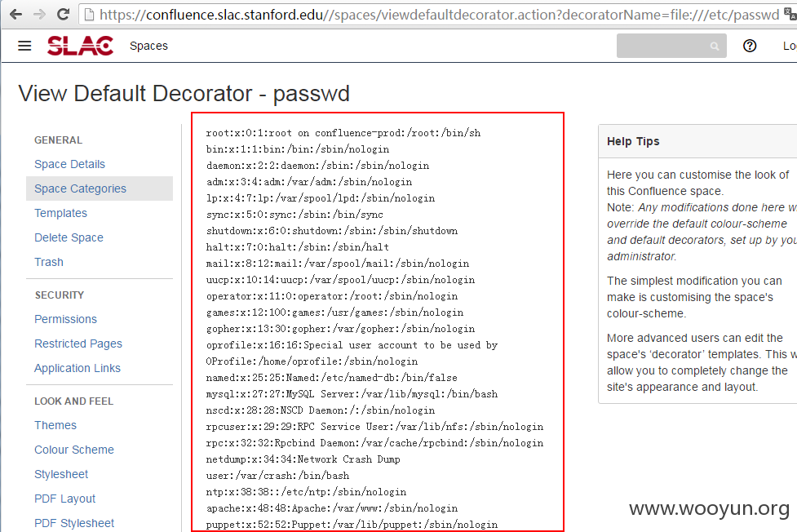797x532 pixels.
Task: Click the 'adm:x:3:4' line
Action: tap(309, 182)
